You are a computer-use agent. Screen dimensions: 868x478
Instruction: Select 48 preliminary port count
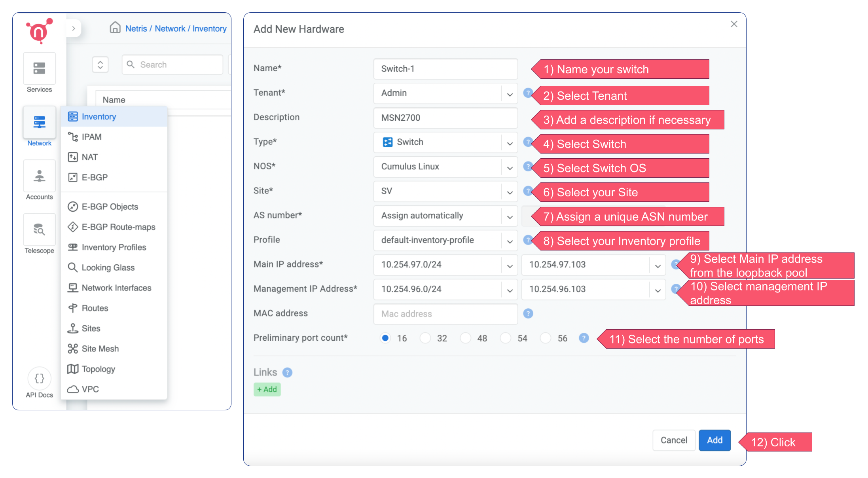[x=466, y=338]
